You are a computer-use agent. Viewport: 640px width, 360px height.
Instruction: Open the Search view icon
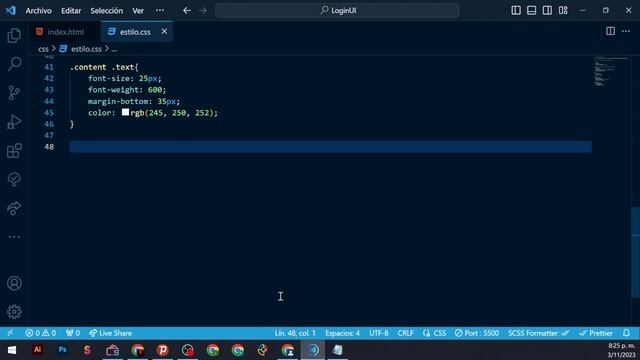[x=14, y=64]
